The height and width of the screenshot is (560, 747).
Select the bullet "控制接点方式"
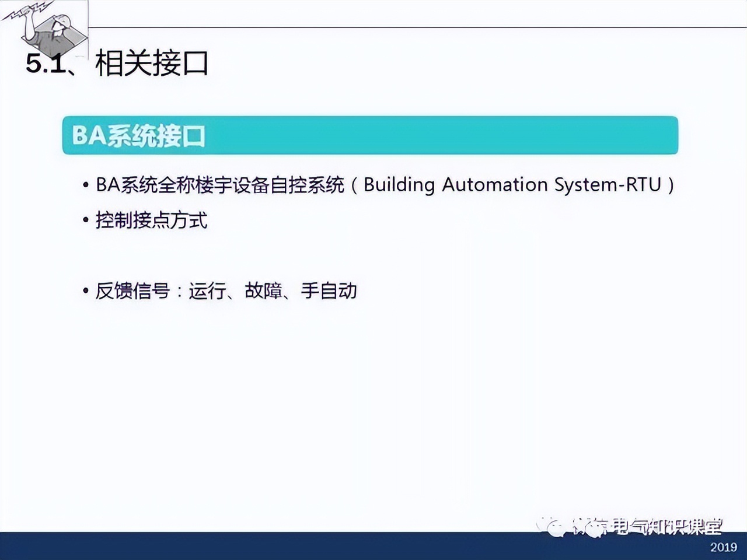[x=151, y=220]
